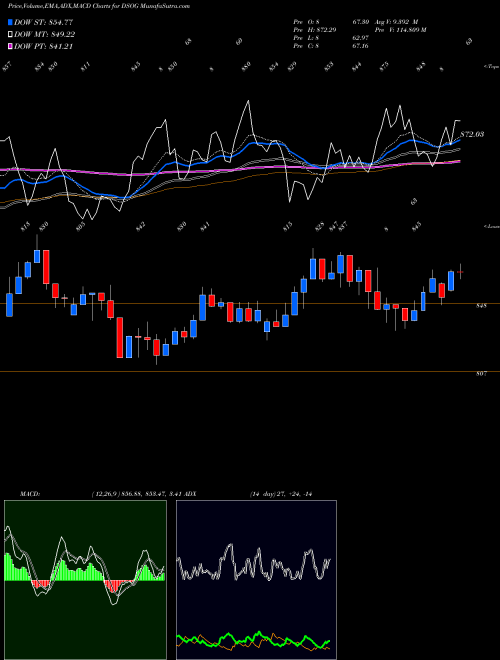Click the Pre O value 67.39

click(360, 22)
